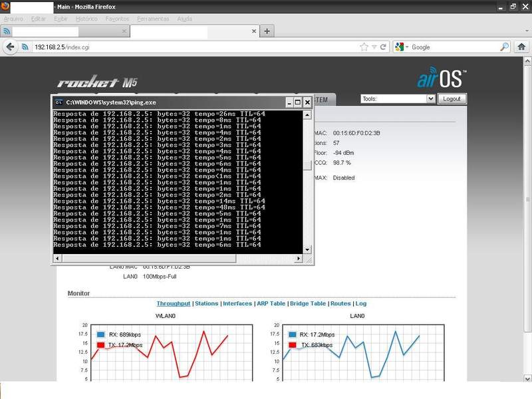Image resolution: width=532 pixels, height=399 pixels.
Task: Click the Firefox back arrow button
Action: pos(10,47)
